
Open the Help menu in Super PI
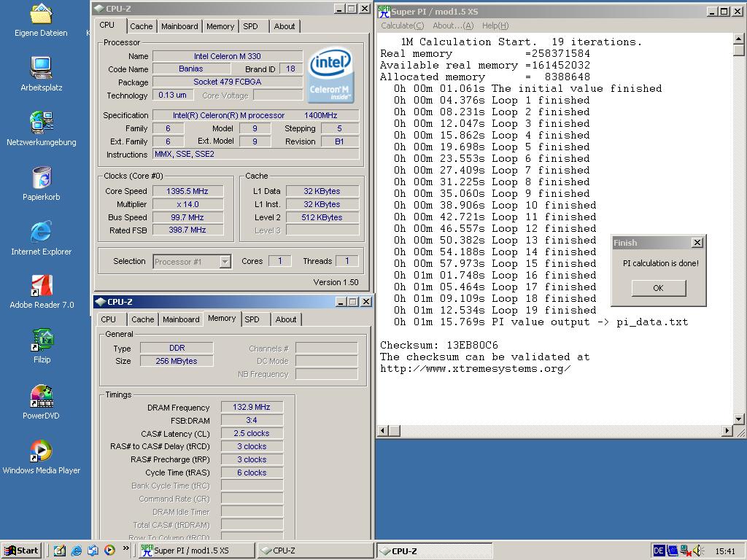point(495,26)
